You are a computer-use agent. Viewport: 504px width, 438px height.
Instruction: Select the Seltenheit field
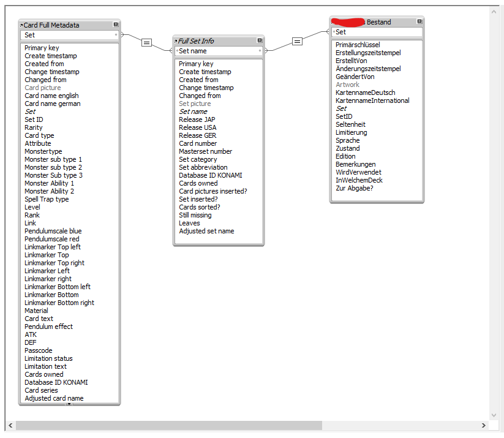pyautogui.click(x=350, y=124)
